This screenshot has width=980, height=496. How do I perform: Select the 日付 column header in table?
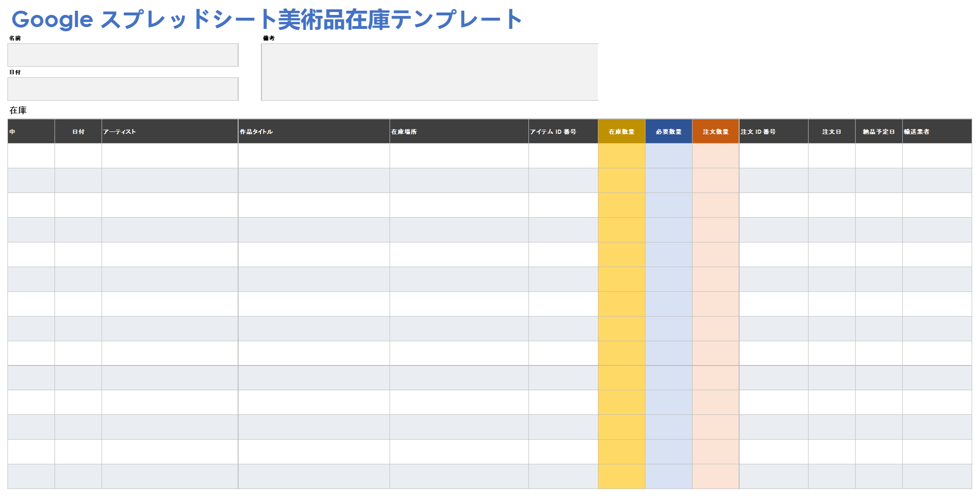78,131
